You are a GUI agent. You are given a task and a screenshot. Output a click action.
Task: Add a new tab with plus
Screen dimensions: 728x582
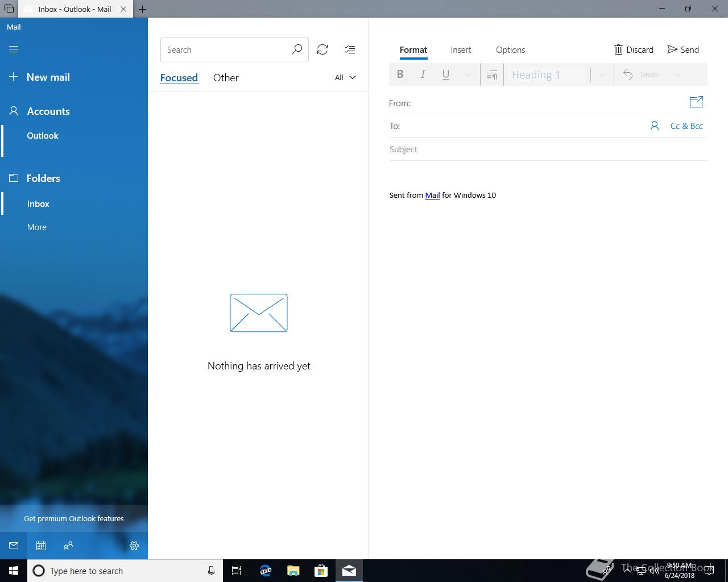coord(142,9)
